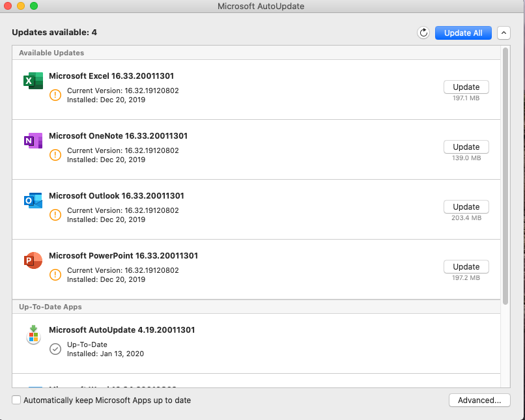Select the 'Microsoft Outlook 16.33.20011301' title
Viewport: 525px width, 420px height.
pyautogui.click(x=117, y=196)
